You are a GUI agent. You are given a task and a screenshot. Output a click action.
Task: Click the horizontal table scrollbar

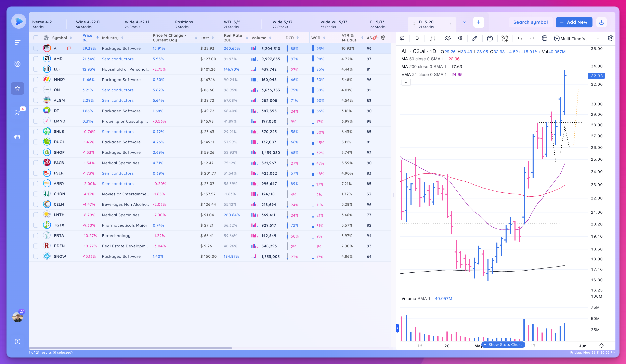[130, 348]
